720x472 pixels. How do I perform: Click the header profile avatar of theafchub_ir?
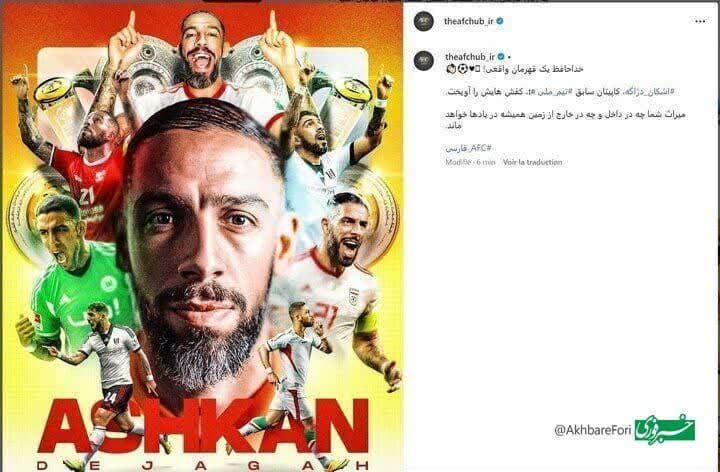(x=423, y=21)
